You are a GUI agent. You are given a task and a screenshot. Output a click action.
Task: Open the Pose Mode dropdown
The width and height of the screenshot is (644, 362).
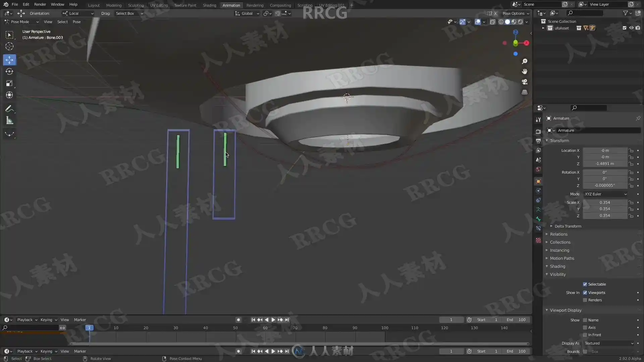click(22, 22)
